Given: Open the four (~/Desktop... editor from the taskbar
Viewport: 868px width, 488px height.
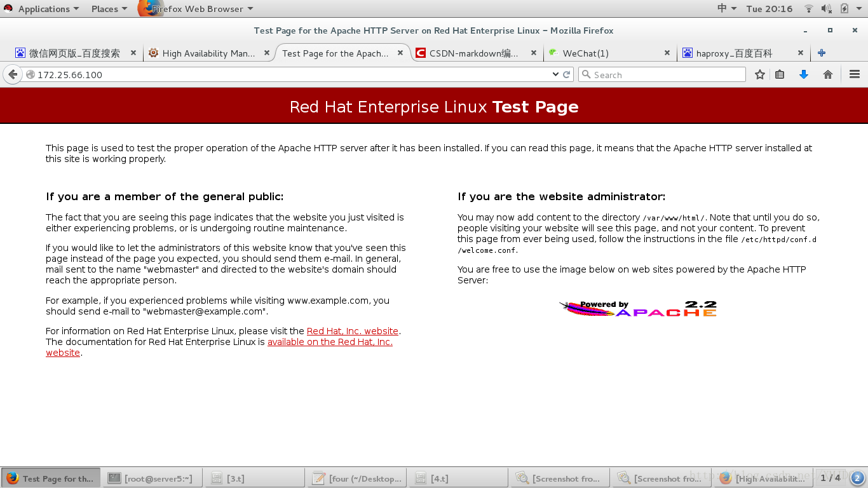Looking at the screenshot, I should point(356,478).
